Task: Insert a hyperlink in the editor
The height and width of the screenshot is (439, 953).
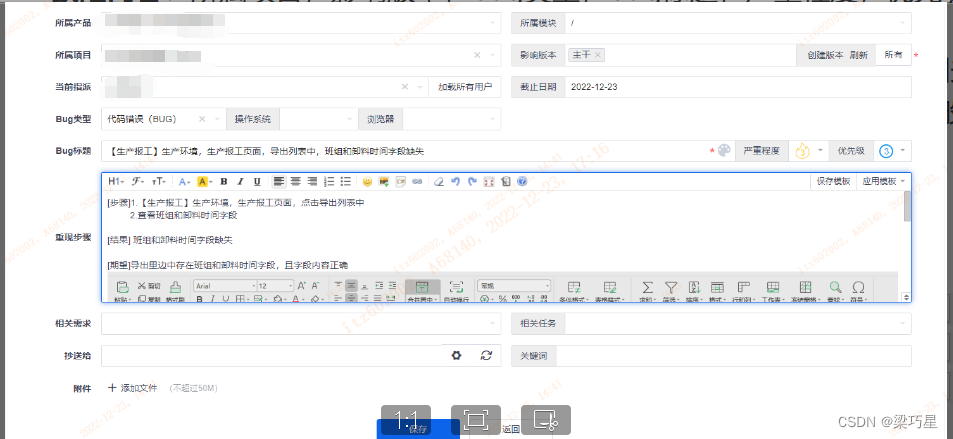Action: click(x=417, y=181)
